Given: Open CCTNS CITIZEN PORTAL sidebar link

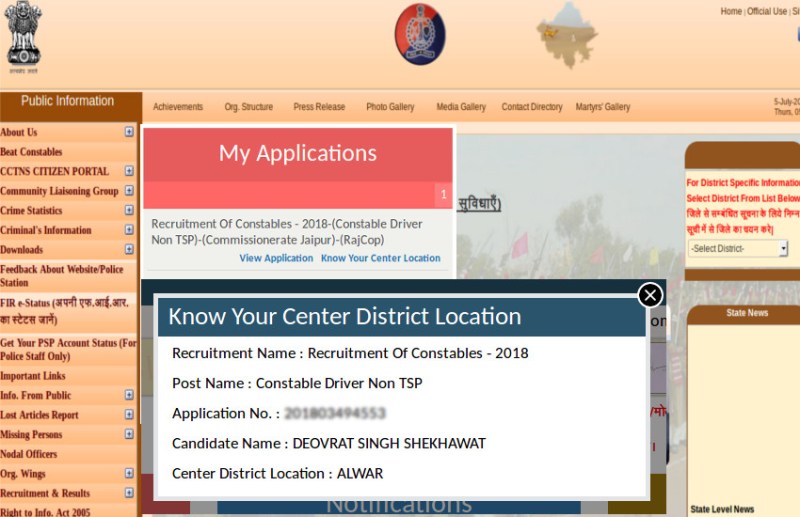Looking at the screenshot, I should click(x=55, y=171).
